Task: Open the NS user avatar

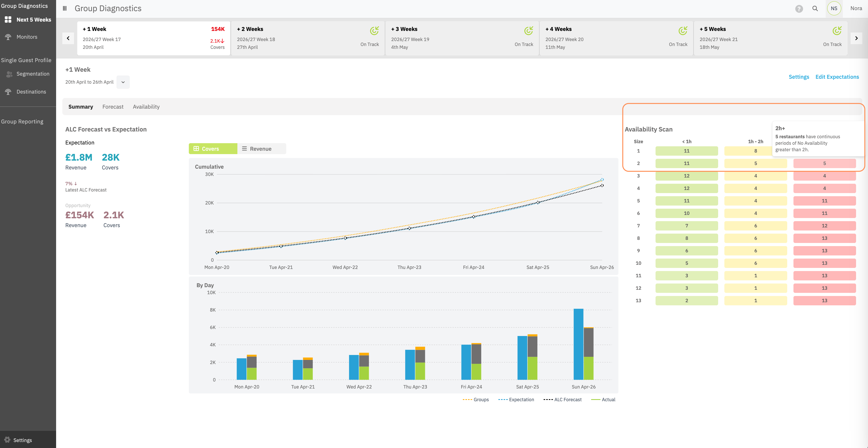Action: [834, 8]
